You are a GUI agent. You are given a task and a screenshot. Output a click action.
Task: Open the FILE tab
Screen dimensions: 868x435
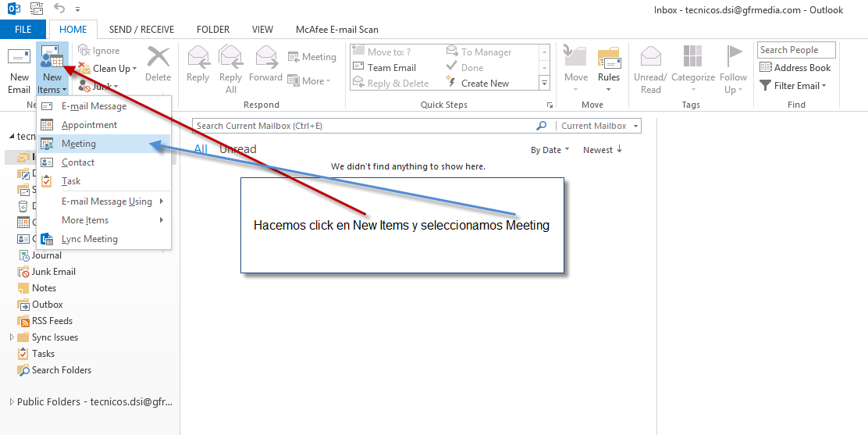click(x=23, y=30)
